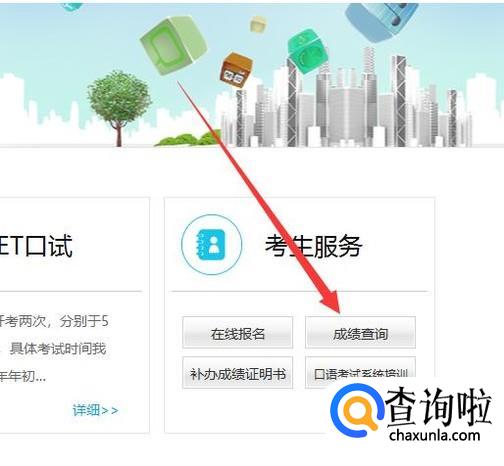Follow the 详细>> link
The height and width of the screenshot is (466, 504).
point(96,410)
